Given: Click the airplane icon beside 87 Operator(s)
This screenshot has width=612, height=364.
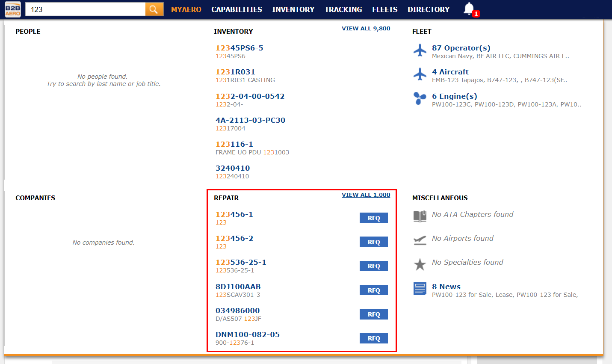Looking at the screenshot, I should point(420,50).
